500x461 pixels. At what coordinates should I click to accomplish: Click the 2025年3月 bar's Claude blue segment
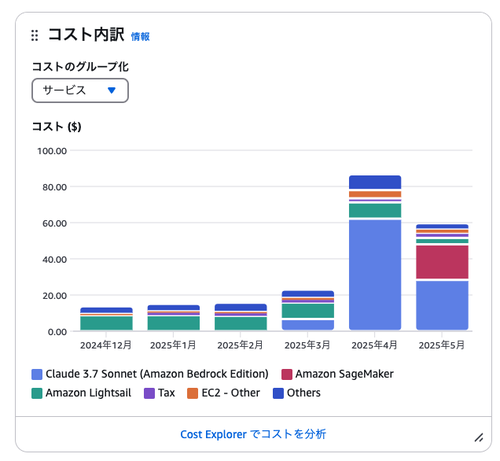pos(308,325)
